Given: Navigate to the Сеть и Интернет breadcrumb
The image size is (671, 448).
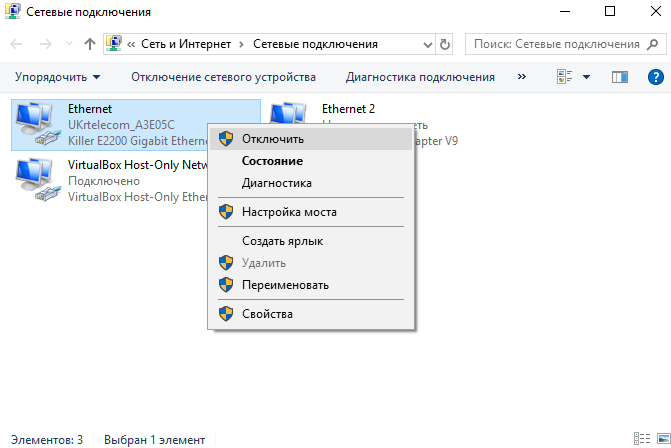Looking at the screenshot, I should pyautogui.click(x=186, y=44).
